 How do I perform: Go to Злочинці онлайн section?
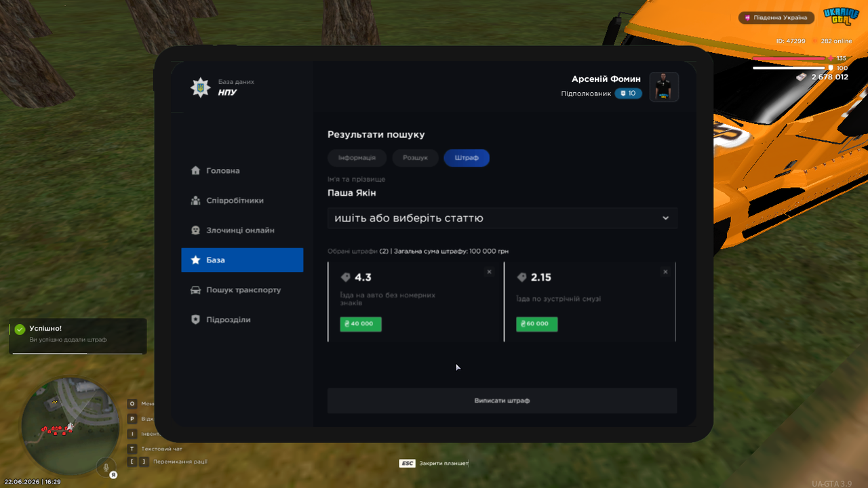pyautogui.click(x=242, y=230)
